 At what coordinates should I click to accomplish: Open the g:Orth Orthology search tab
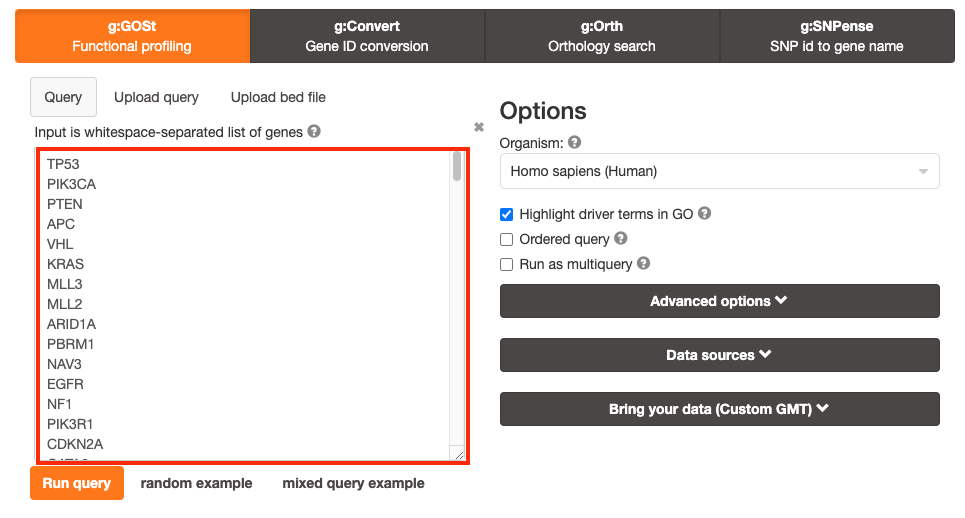click(x=602, y=36)
